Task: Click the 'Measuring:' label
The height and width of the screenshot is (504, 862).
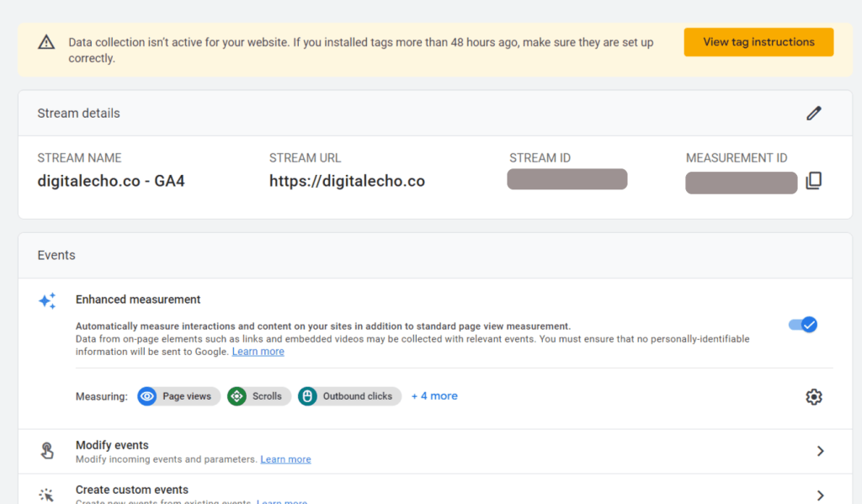Action: click(x=102, y=396)
